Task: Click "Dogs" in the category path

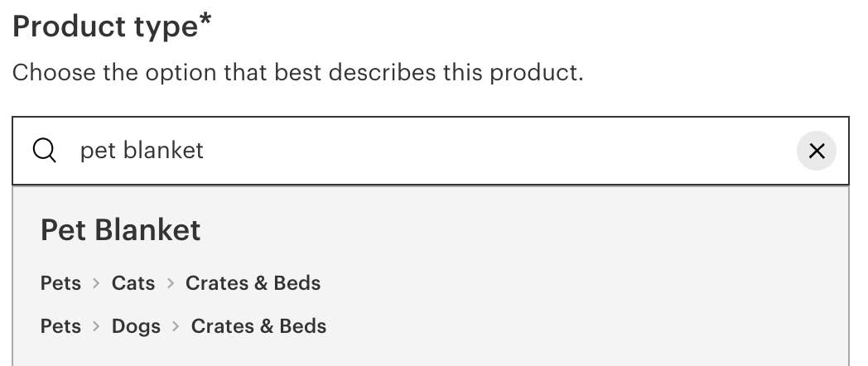Action: (x=136, y=326)
